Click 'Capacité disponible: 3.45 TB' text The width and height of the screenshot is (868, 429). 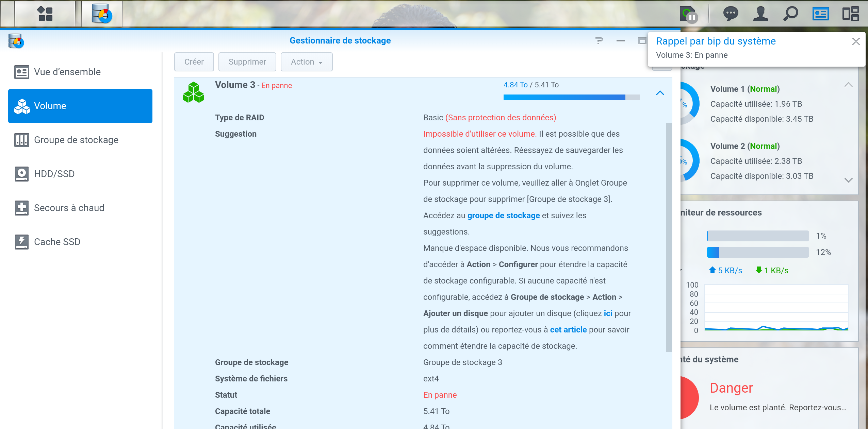click(762, 119)
